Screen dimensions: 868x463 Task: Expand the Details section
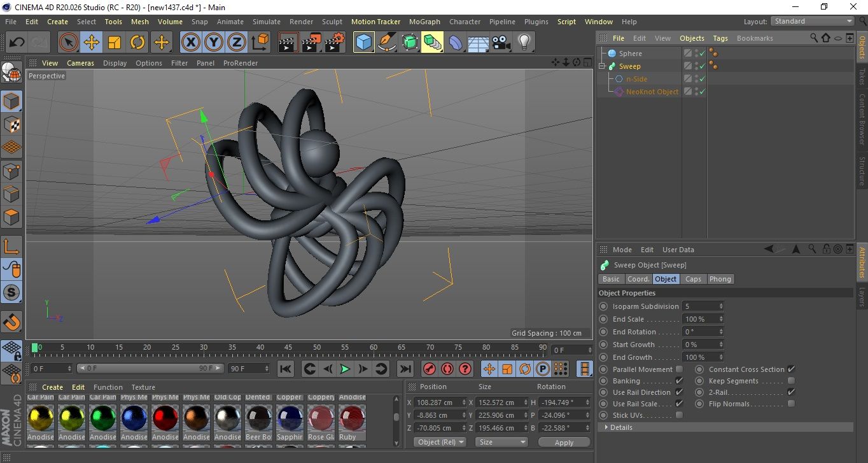pos(620,427)
